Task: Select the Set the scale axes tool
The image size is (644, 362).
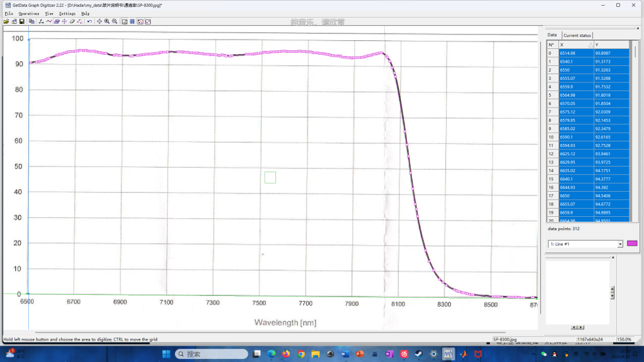Action: [41, 21]
